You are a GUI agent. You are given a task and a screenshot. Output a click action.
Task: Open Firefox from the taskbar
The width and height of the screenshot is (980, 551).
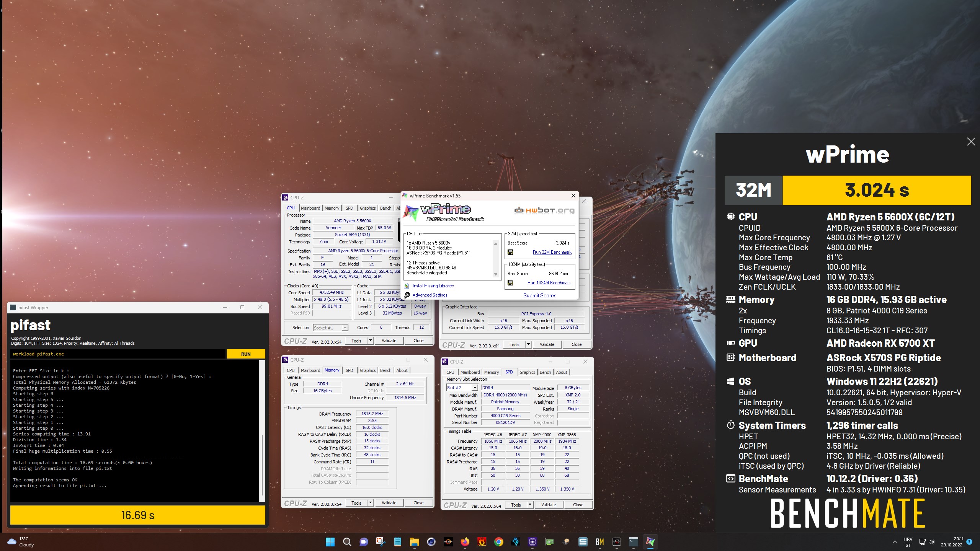point(465,541)
